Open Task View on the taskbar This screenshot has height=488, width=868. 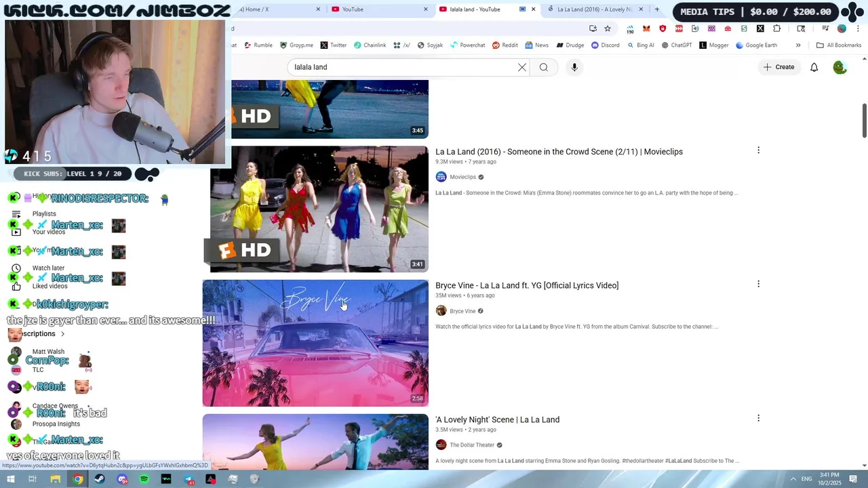(32, 479)
